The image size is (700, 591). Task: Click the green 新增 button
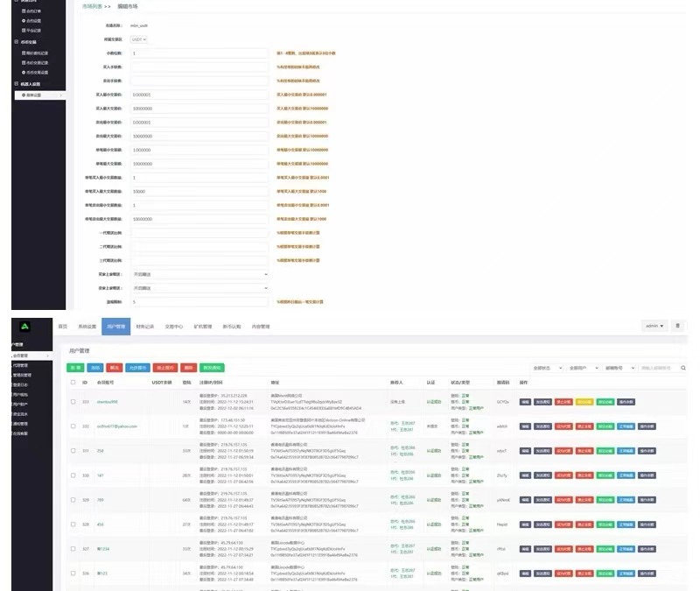(x=75, y=368)
